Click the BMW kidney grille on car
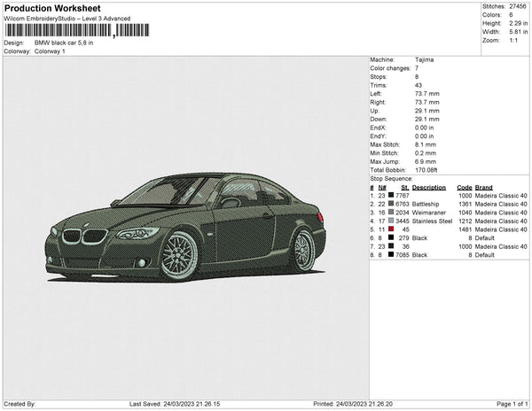Screen dimensions: 532x411 (83, 237)
